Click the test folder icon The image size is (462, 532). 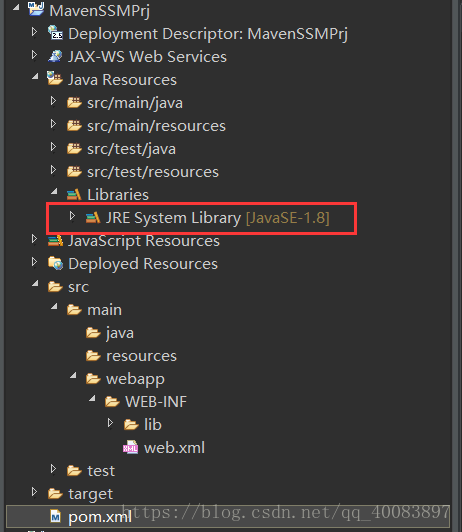(74, 471)
